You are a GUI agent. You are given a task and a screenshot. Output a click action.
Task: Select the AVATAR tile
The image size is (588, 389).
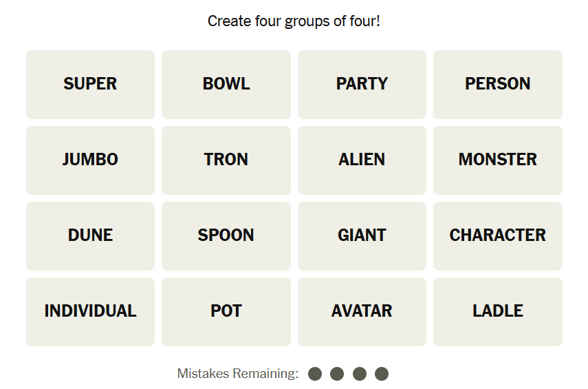(362, 311)
